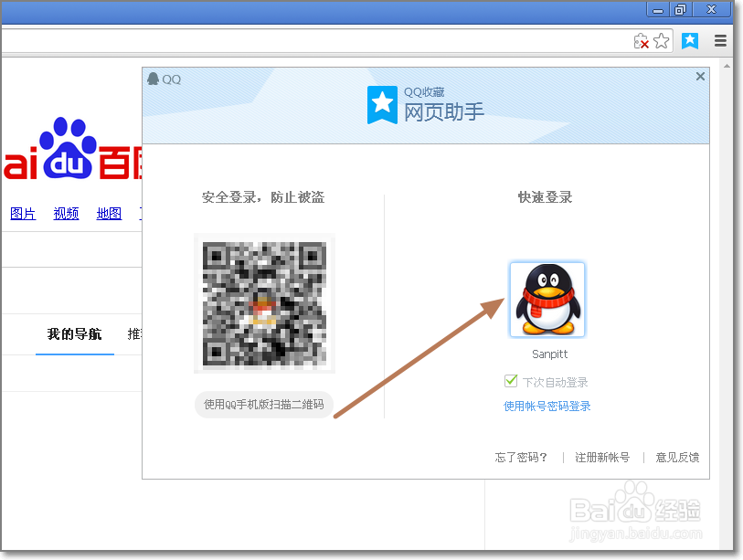The height and width of the screenshot is (560, 743).
Task: Click the 忘了密码? link
Action: [x=521, y=457]
